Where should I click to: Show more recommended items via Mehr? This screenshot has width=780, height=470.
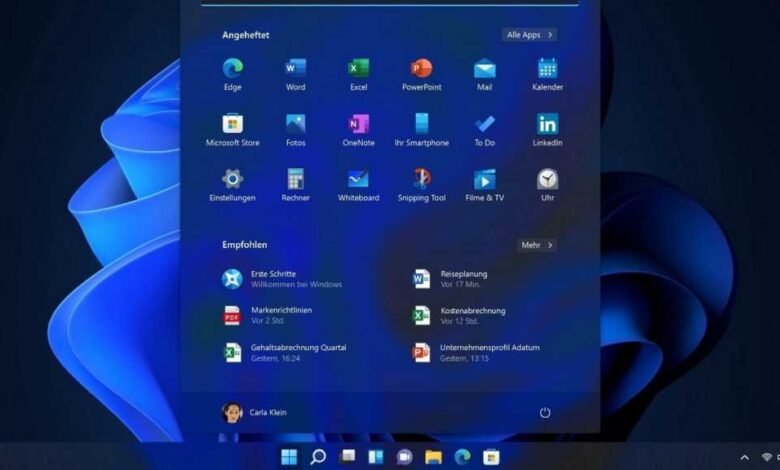(x=537, y=245)
